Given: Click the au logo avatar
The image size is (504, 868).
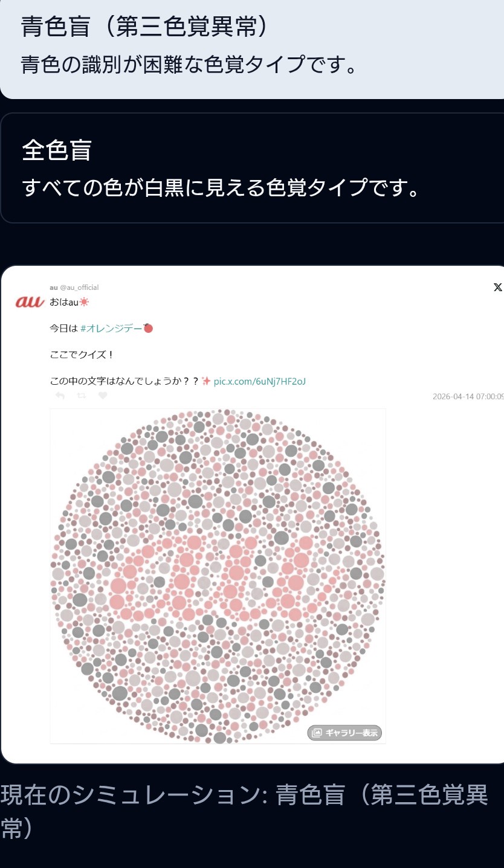Looking at the screenshot, I should click(x=30, y=302).
